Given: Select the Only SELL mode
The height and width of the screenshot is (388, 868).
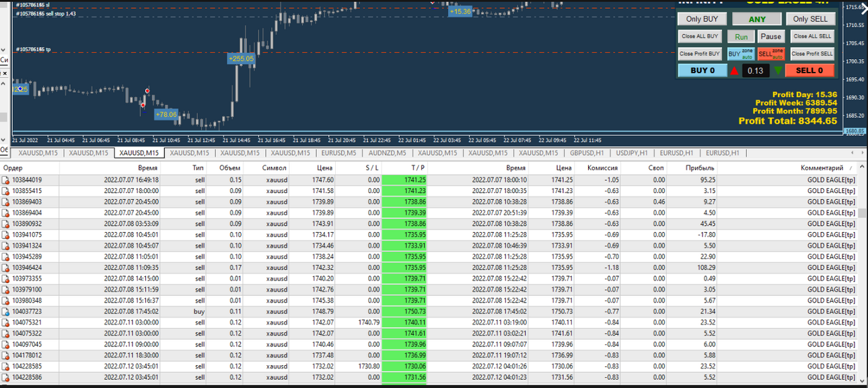Looking at the screenshot, I should [x=810, y=19].
